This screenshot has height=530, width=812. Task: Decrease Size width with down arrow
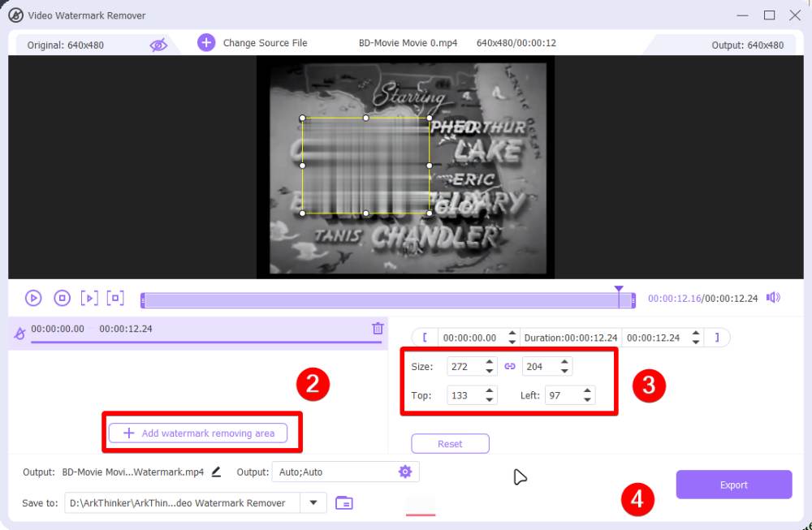[490, 371]
